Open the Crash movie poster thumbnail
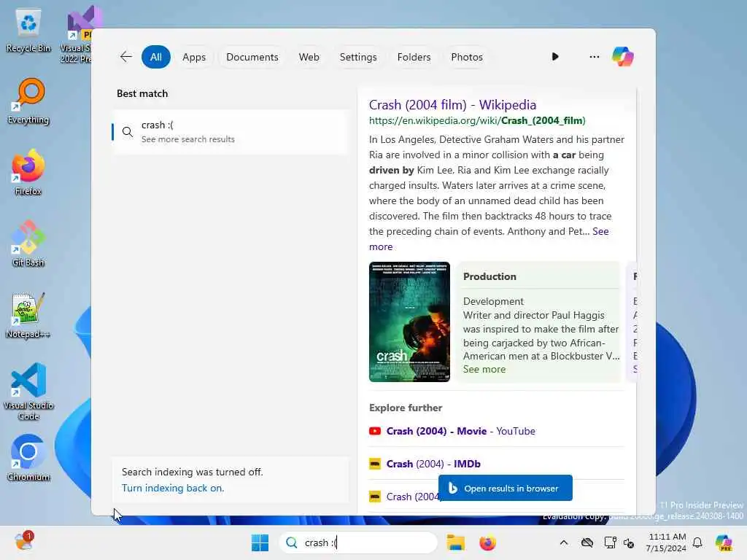747x560 pixels. click(x=409, y=322)
